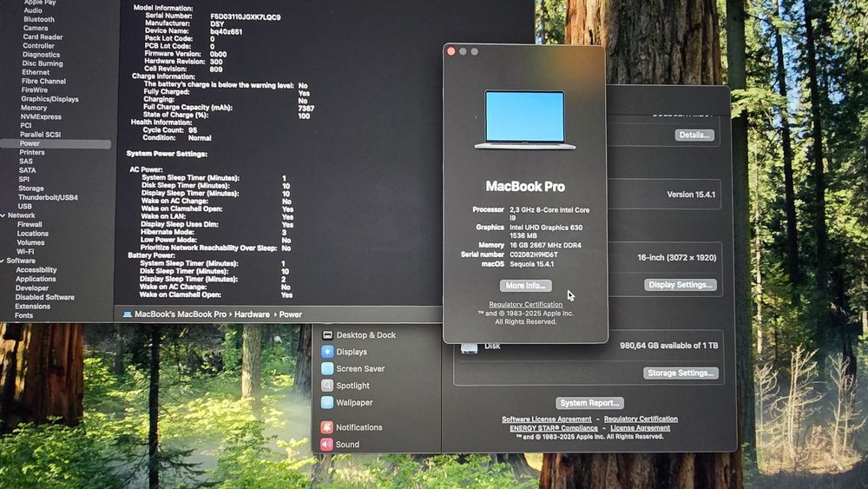868x489 pixels.
Task: Select FireWire in the sidebar
Action: pos(35,90)
